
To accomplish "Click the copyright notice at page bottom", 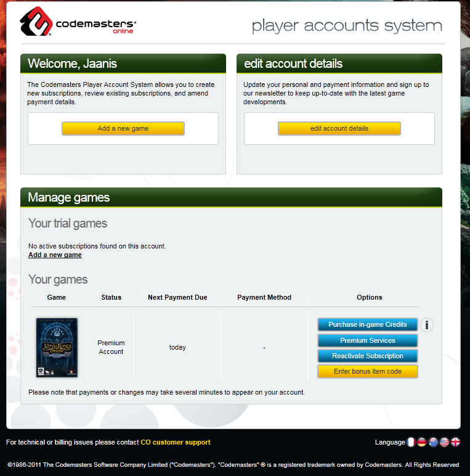I will (x=233, y=464).
